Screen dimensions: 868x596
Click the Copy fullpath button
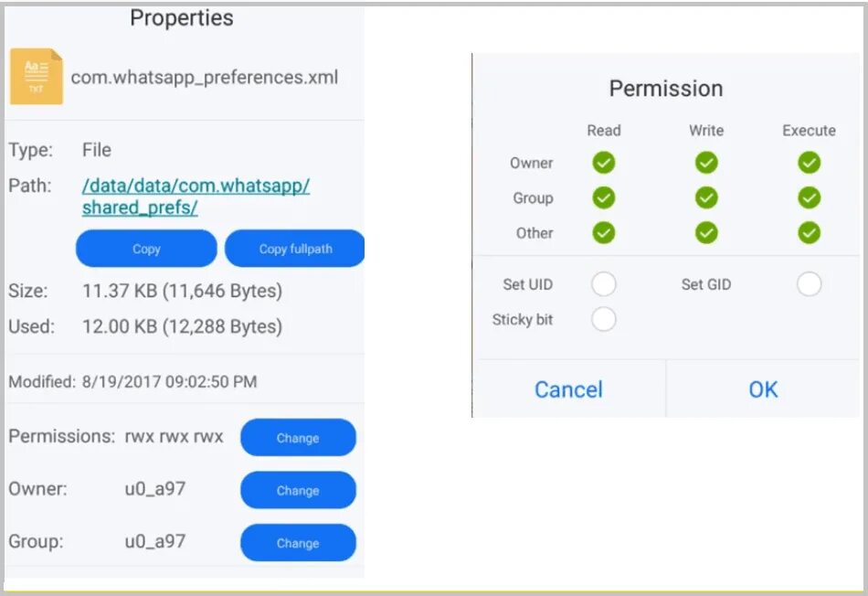[x=295, y=249]
